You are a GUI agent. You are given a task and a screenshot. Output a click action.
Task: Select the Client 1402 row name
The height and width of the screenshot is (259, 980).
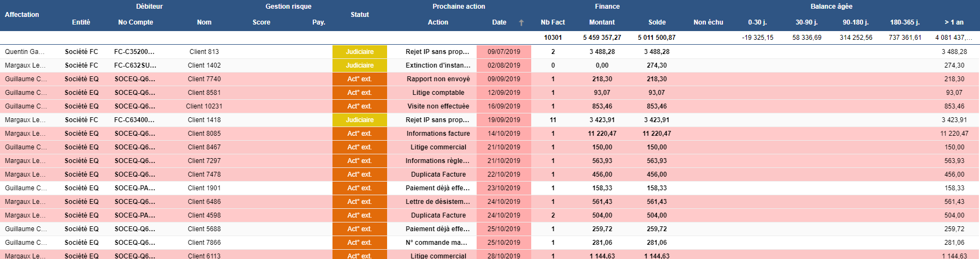coord(204,65)
